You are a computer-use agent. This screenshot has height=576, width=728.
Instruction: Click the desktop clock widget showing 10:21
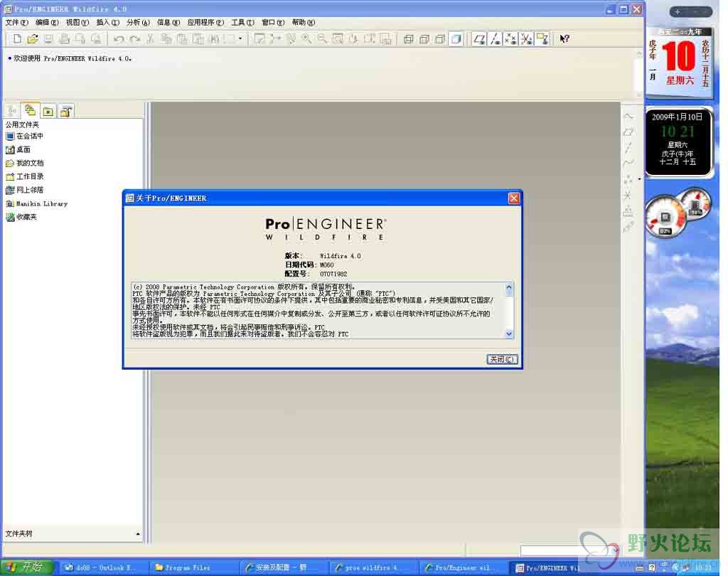678,142
